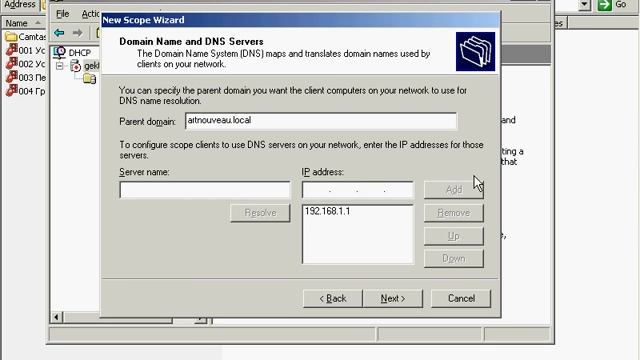Open the Camtasia folder in Explorer
Screen dimensions: 640x360
coord(25,37)
